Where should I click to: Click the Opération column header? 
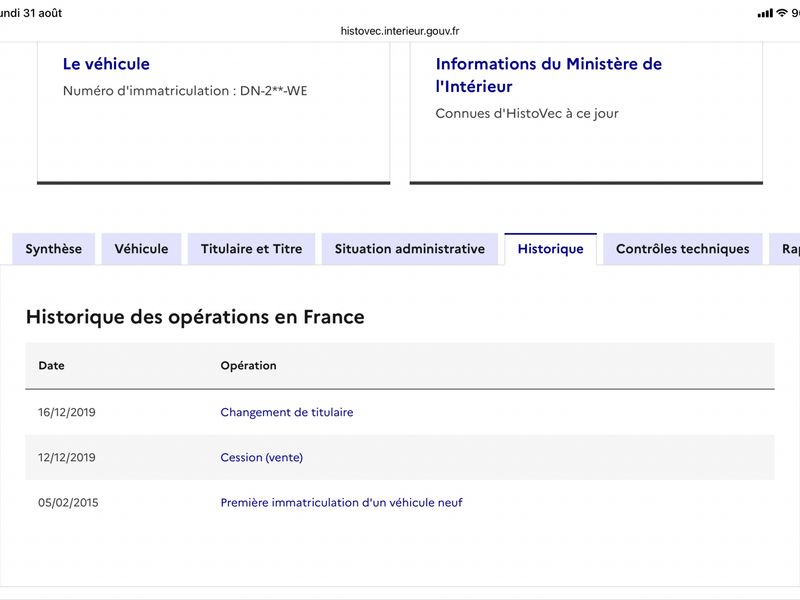248,365
